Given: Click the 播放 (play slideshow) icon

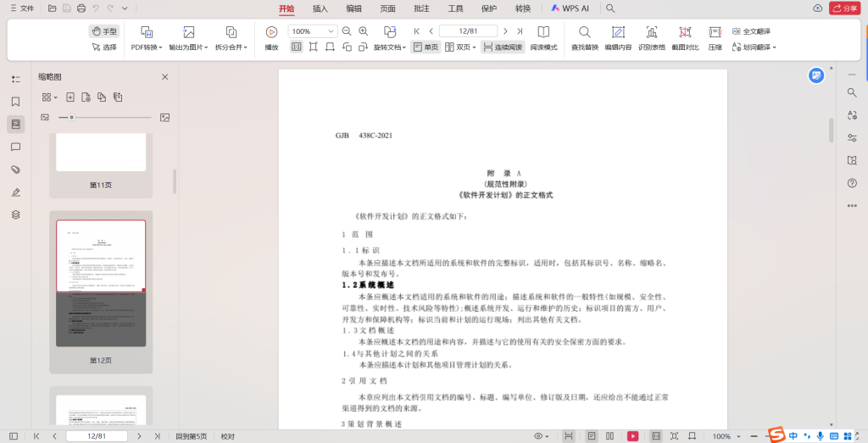Looking at the screenshot, I should pos(271,31).
